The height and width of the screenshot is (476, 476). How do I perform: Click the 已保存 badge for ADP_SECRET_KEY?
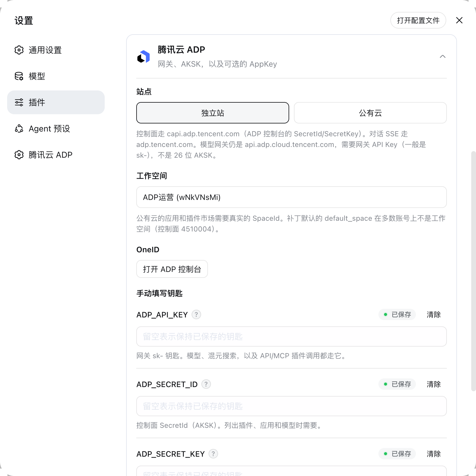point(397,454)
